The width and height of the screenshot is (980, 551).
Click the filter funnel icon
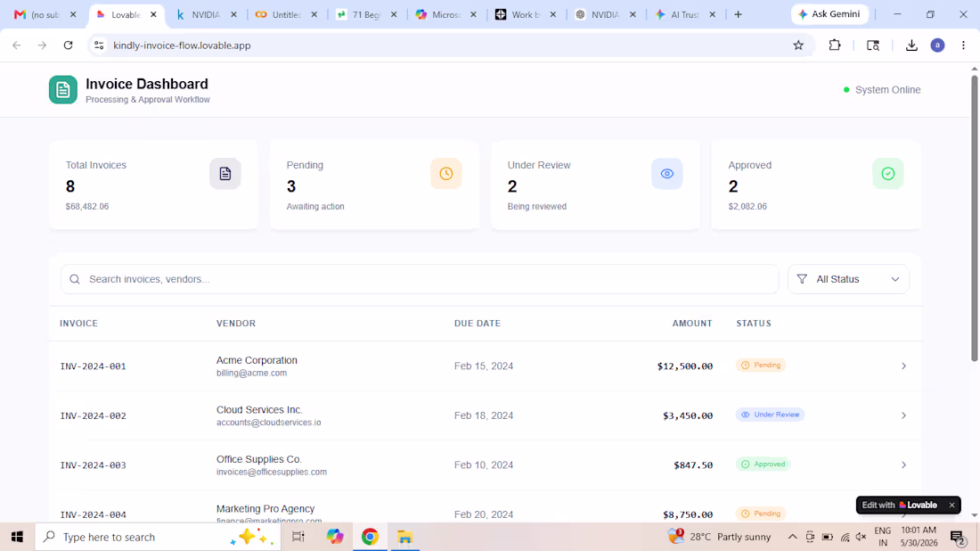(802, 279)
